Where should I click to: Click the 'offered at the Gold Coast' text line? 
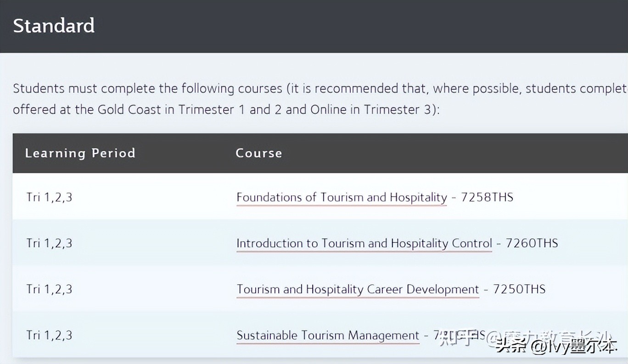(x=226, y=110)
